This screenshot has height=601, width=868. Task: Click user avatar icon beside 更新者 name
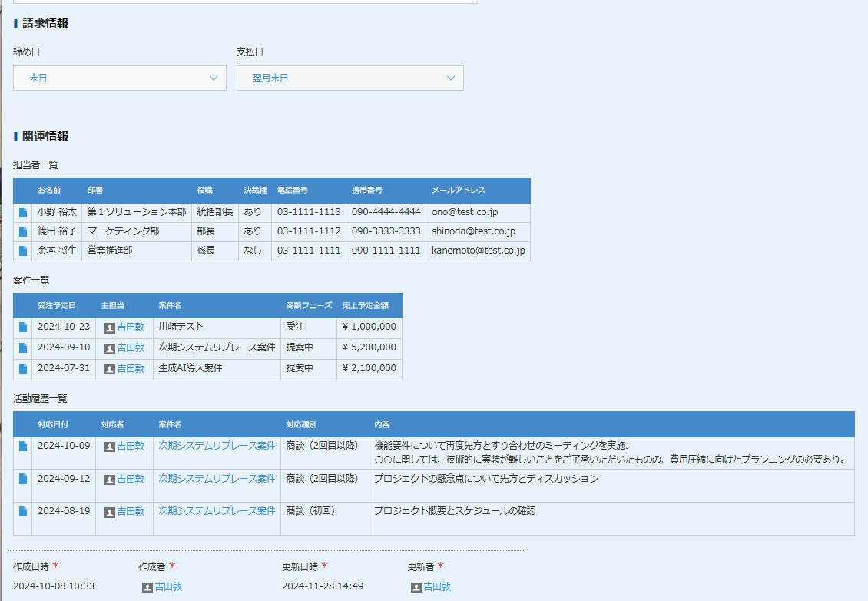coord(416,587)
